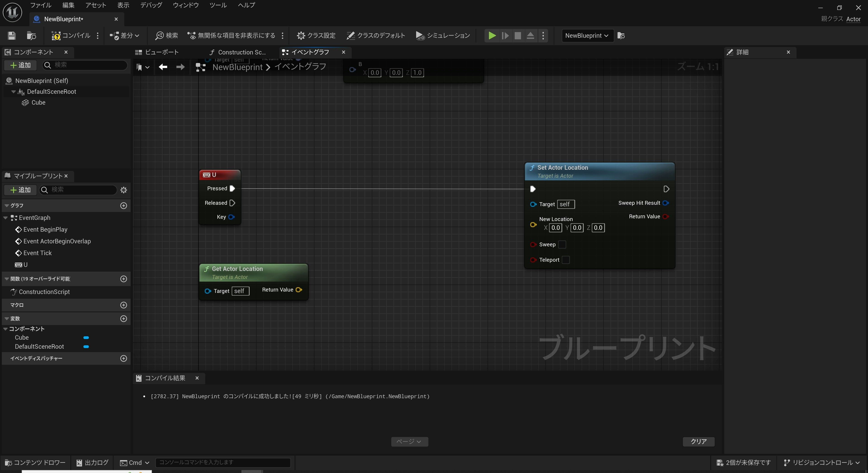Viewport: 868px width, 473px height.
Task: Collapse the グラフ section
Action: [x=7, y=205]
